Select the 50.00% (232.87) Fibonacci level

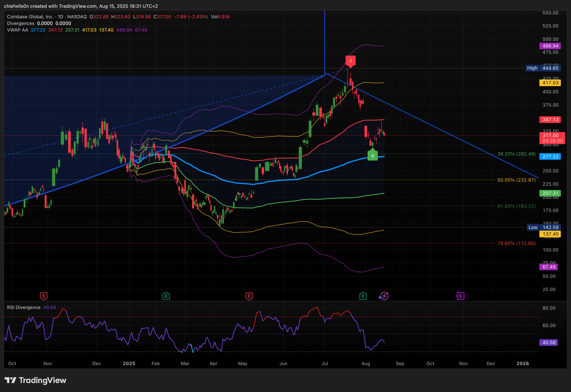[516, 180]
